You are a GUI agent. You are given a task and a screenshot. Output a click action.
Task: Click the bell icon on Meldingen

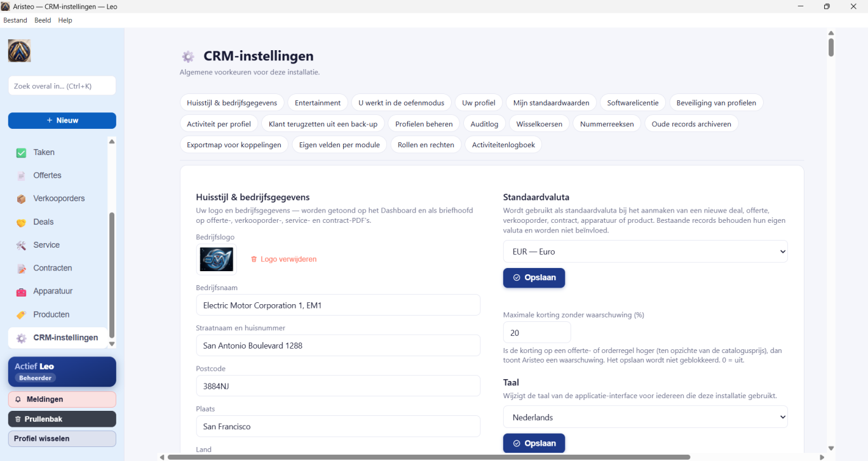click(x=18, y=399)
